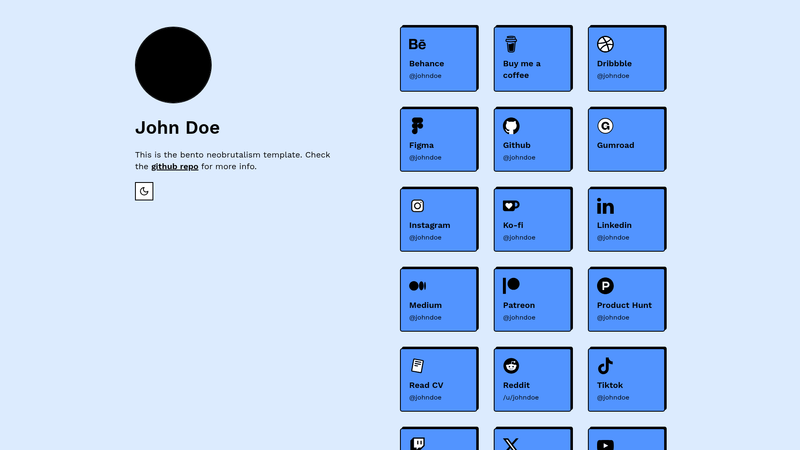
Task: Visit the Reddit card title
Action: (x=516, y=385)
